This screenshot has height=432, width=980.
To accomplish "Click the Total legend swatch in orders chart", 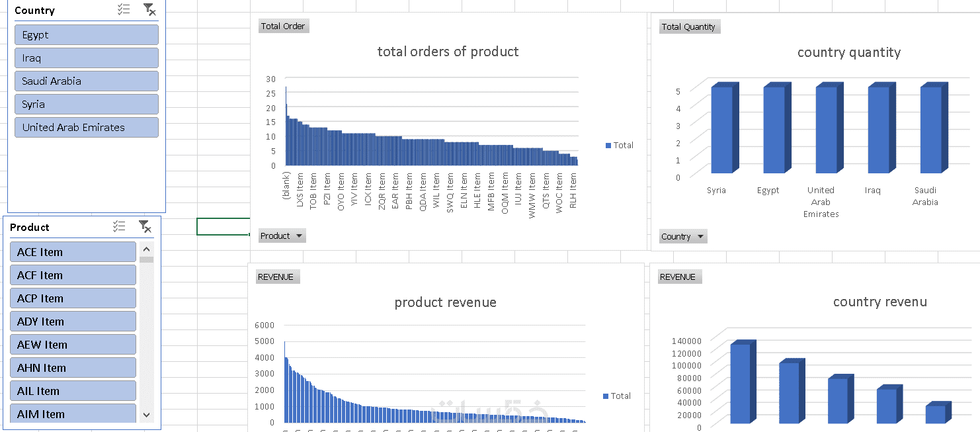I will pos(608,146).
